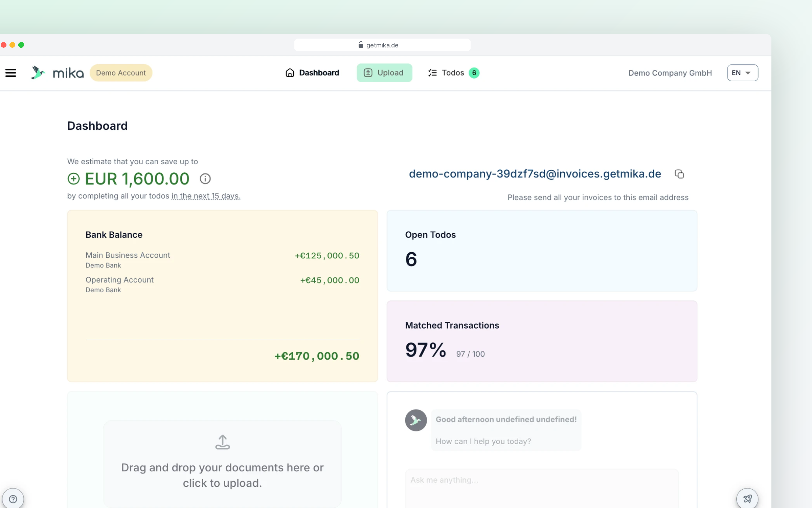This screenshot has height=508, width=812.
Task: Click the Ask me anything input field
Action: (542, 488)
